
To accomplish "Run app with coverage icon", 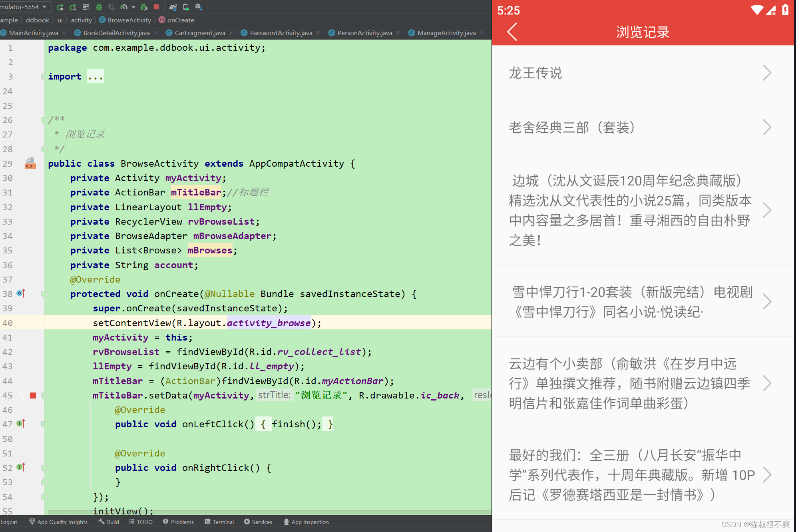I will [112, 7].
